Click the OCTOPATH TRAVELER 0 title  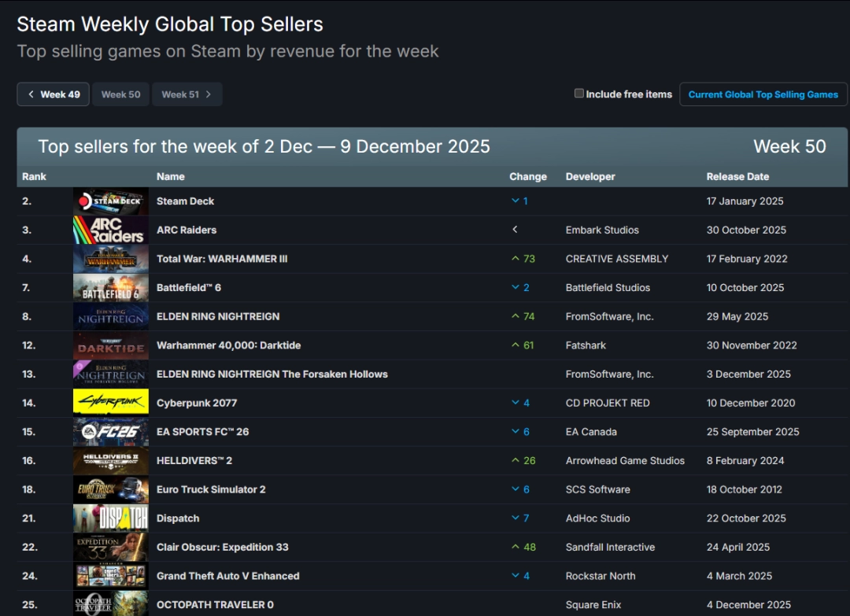pos(215,605)
